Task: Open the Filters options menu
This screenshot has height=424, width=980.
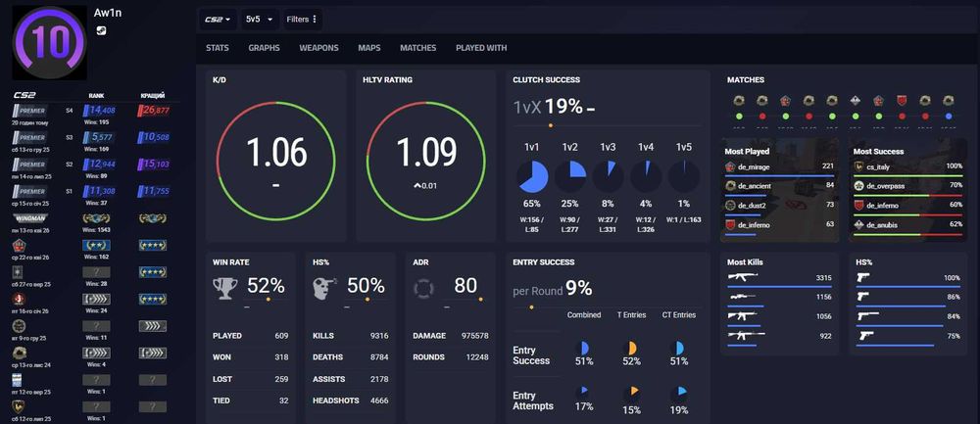Action: (303, 20)
